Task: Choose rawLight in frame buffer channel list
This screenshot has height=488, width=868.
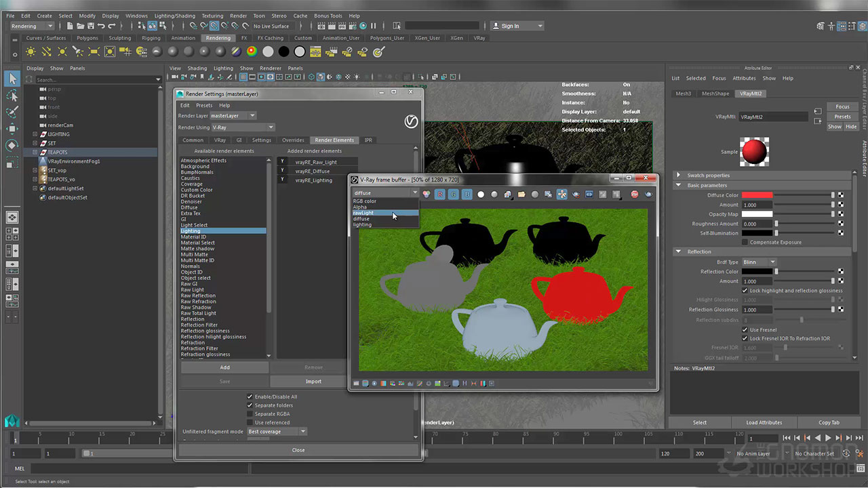Action: point(384,213)
